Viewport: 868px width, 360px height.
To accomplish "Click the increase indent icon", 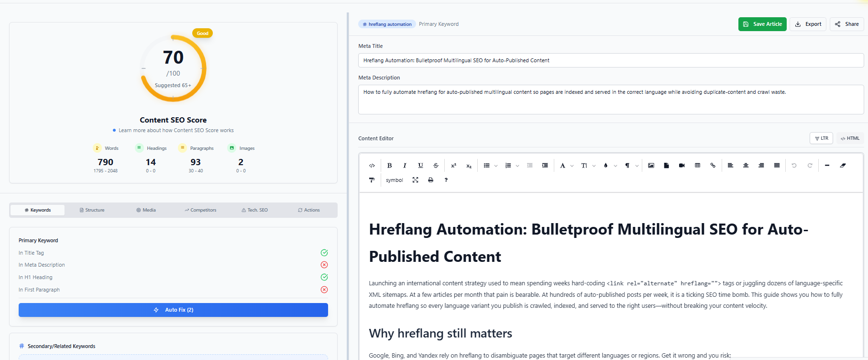I will coord(545,166).
